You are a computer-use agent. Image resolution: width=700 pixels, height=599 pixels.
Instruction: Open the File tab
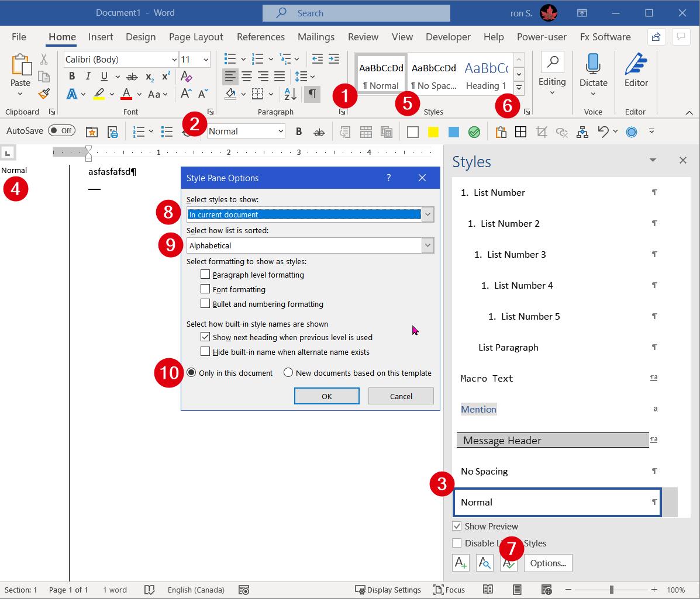(x=19, y=37)
